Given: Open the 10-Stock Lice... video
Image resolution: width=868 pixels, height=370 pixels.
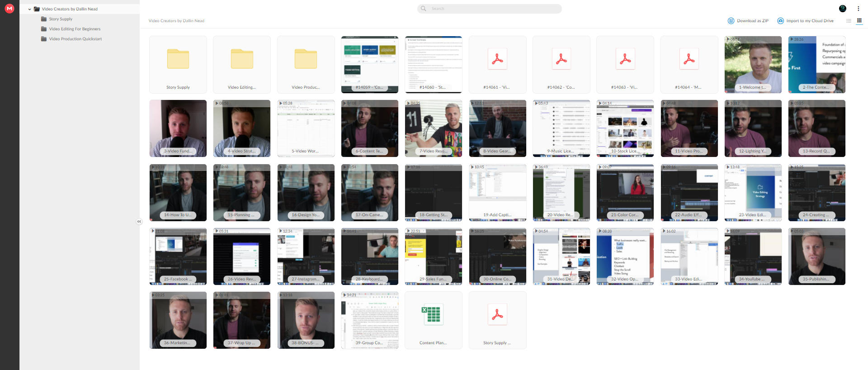Looking at the screenshot, I should [625, 128].
